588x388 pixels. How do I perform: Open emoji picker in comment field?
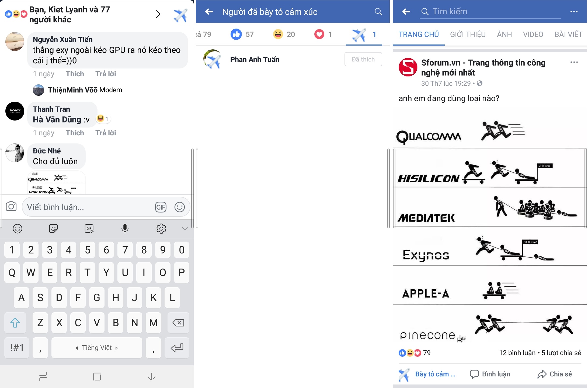tap(180, 207)
